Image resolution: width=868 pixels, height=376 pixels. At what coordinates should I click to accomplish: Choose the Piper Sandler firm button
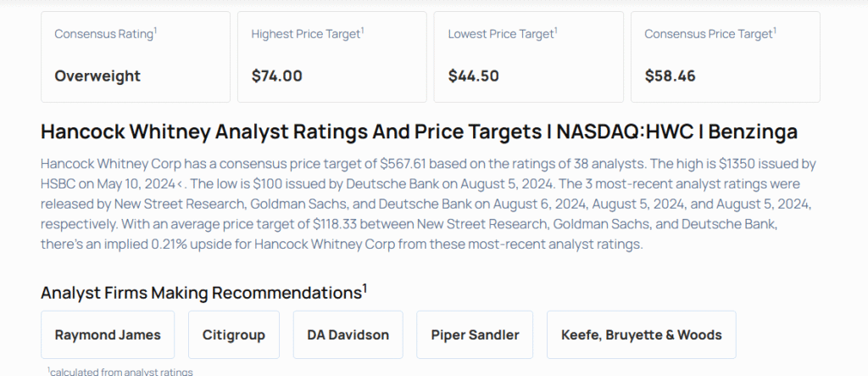(475, 334)
